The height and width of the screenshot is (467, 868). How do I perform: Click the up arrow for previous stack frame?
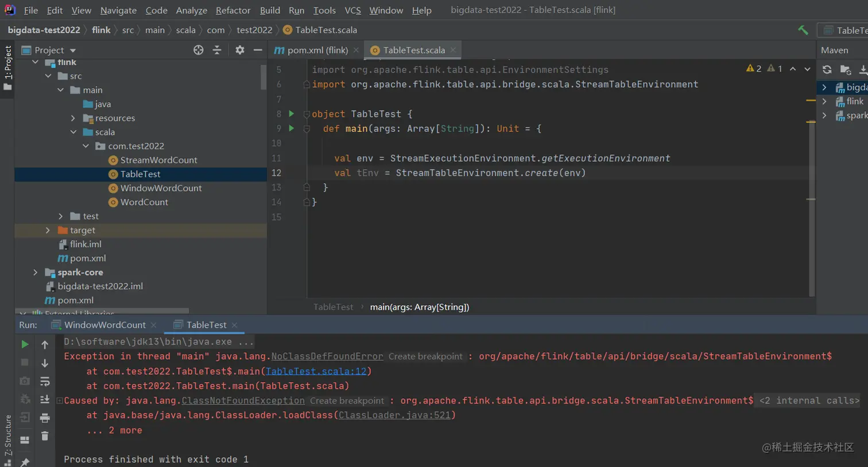pos(45,344)
